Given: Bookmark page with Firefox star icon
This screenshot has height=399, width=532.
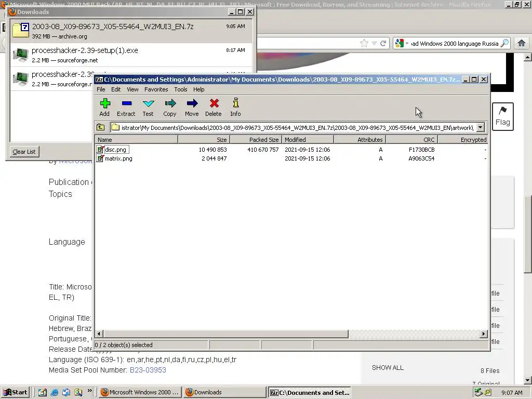Looking at the screenshot, I should click(x=364, y=43).
